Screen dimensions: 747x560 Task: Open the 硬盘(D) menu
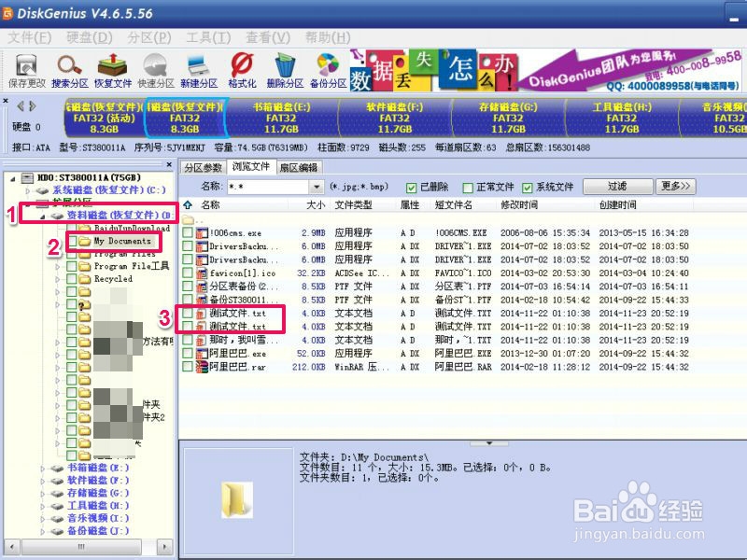click(x=90, y=37)
